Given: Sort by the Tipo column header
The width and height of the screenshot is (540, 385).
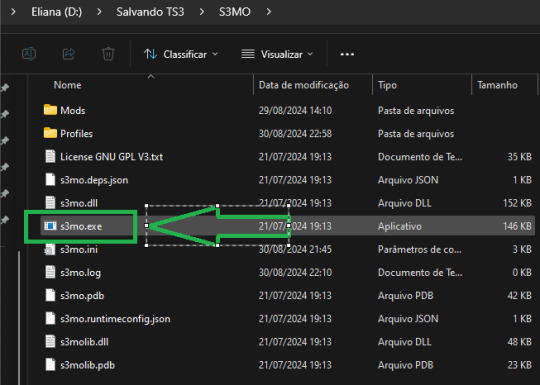Looking at the screenshot, I should 387,85.
